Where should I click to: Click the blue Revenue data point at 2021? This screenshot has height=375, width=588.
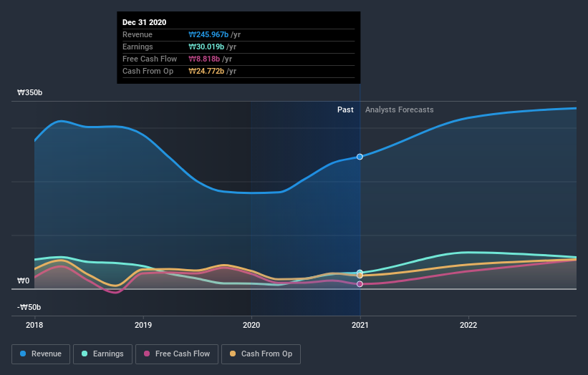[360, 157]
